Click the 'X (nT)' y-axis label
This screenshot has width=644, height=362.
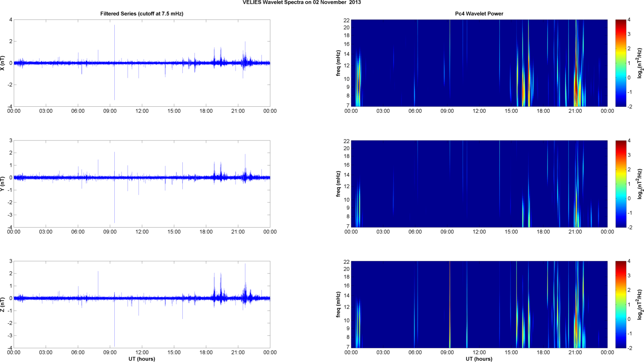(3, 63)
